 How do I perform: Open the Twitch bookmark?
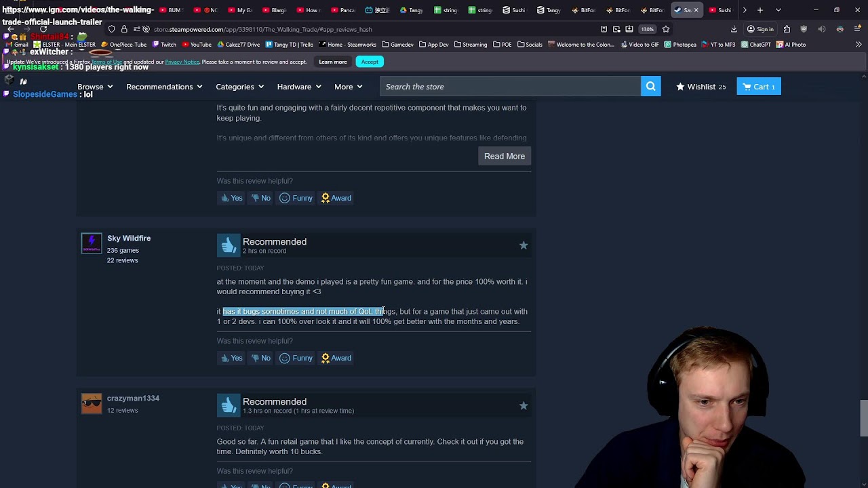click(165, 45)
